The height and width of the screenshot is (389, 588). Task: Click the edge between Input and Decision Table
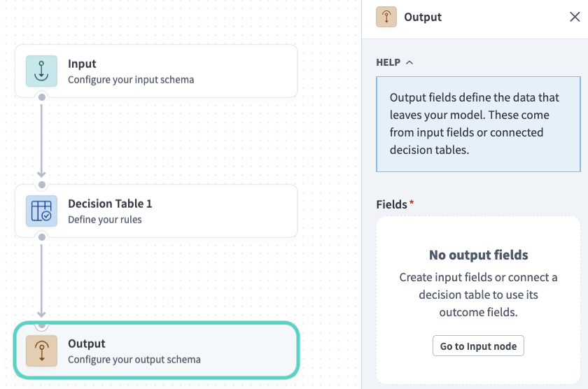click(42, 140)
